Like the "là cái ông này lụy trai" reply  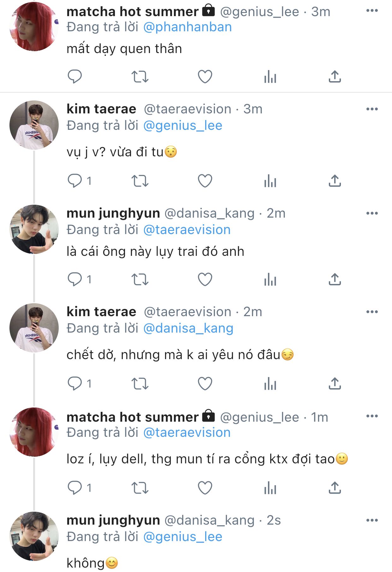pos(205,280)
